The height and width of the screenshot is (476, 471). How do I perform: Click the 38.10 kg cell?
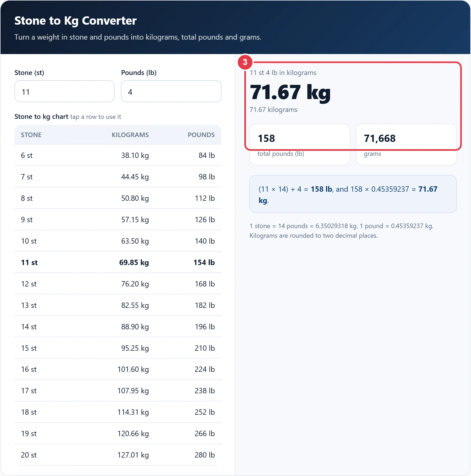pyautogui.click(x=135, y=155)
